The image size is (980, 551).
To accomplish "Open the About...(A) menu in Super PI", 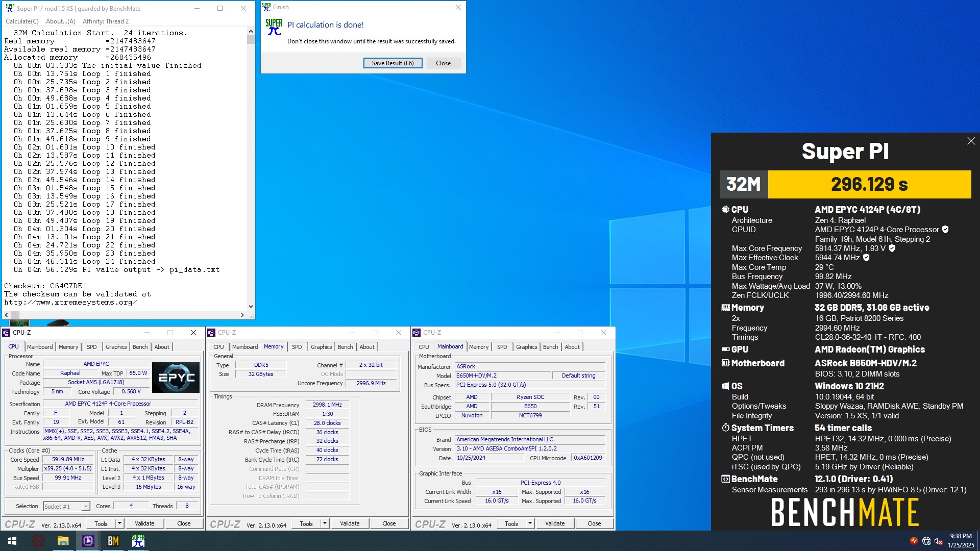I will tap(60, 21).
